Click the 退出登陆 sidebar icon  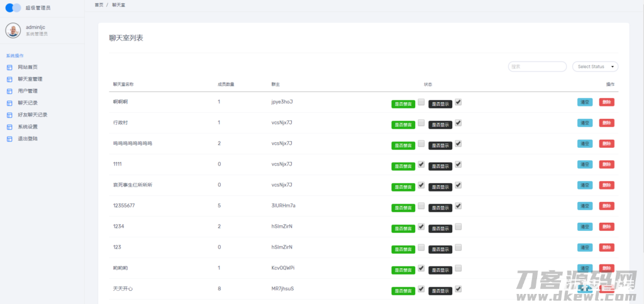(x=9, y=138)
